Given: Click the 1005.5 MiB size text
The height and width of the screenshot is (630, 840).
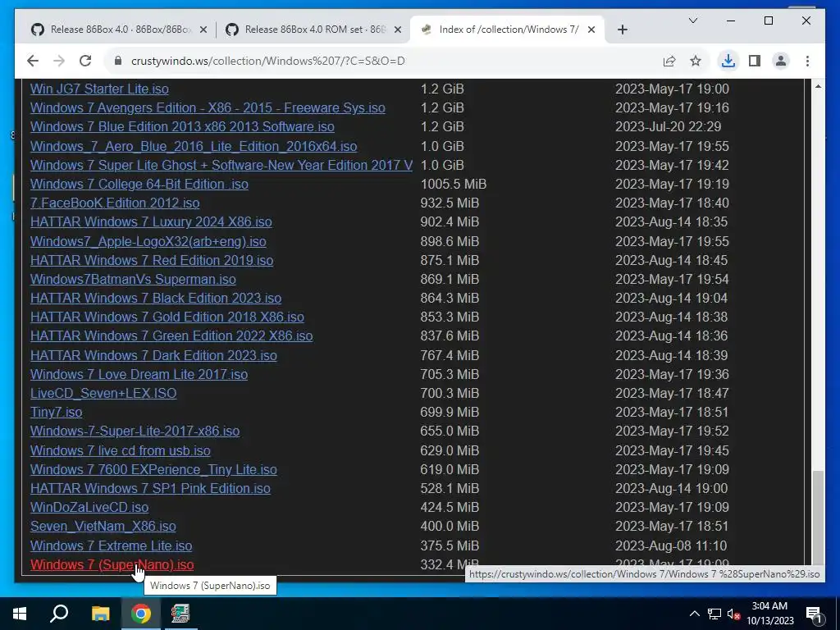Looking at the screenshot, I should tap(453, 184).
